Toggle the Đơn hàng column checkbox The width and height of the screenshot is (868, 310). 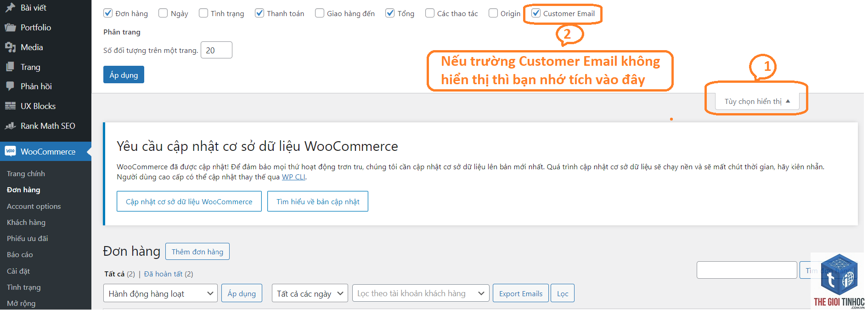(108, 13)
